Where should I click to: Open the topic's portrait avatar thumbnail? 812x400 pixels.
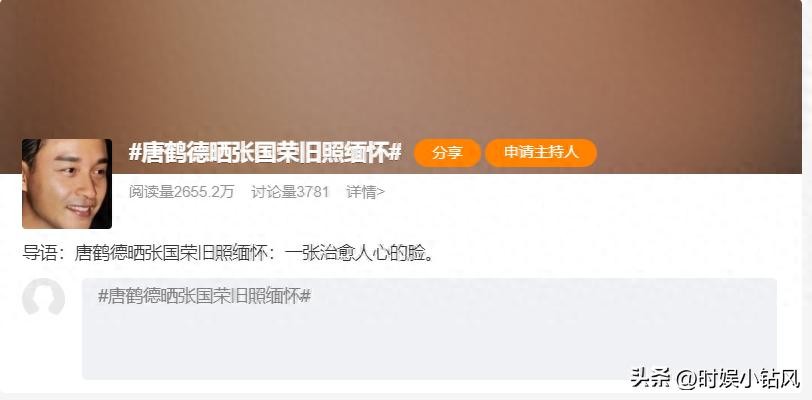[67, 183]
